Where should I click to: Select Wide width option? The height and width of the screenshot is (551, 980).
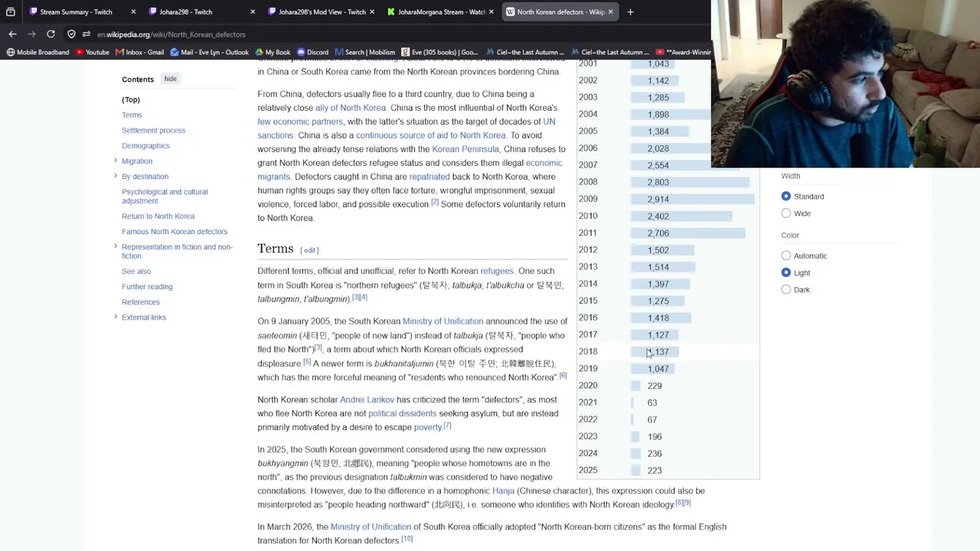pos(786,213)
